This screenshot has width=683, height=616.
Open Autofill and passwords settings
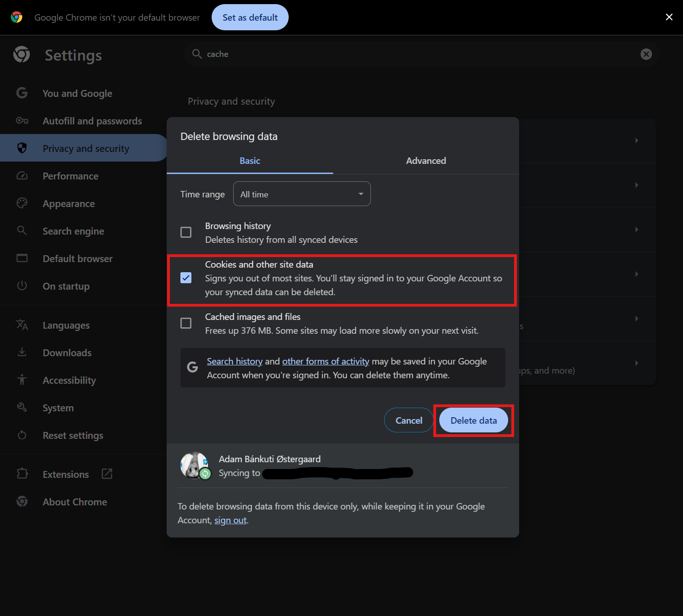[92, 121]
